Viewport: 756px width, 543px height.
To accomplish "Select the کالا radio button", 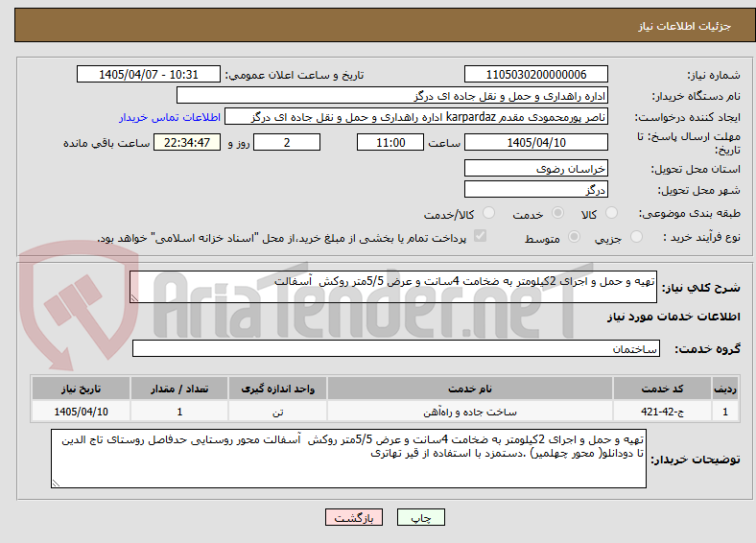I will [x=611, y=213].
